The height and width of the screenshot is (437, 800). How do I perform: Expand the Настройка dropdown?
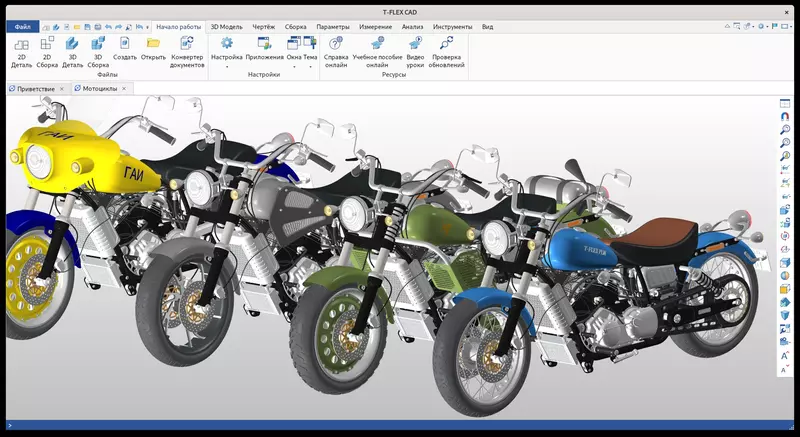[227, 68]
